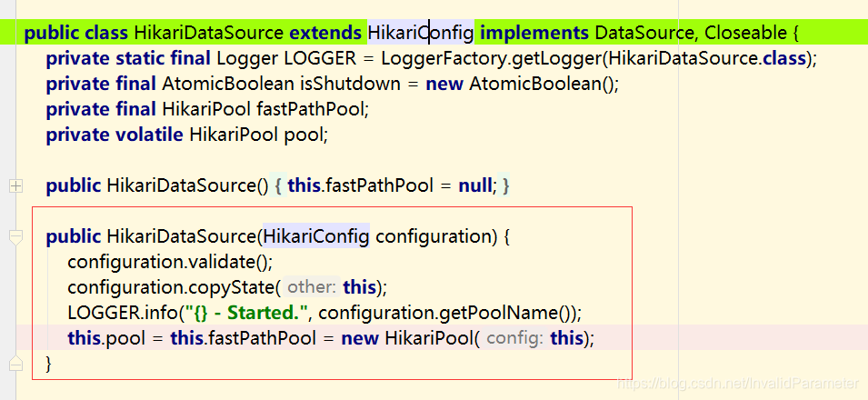Click the null keyword in folded constructor

click(x=475, y=185)
